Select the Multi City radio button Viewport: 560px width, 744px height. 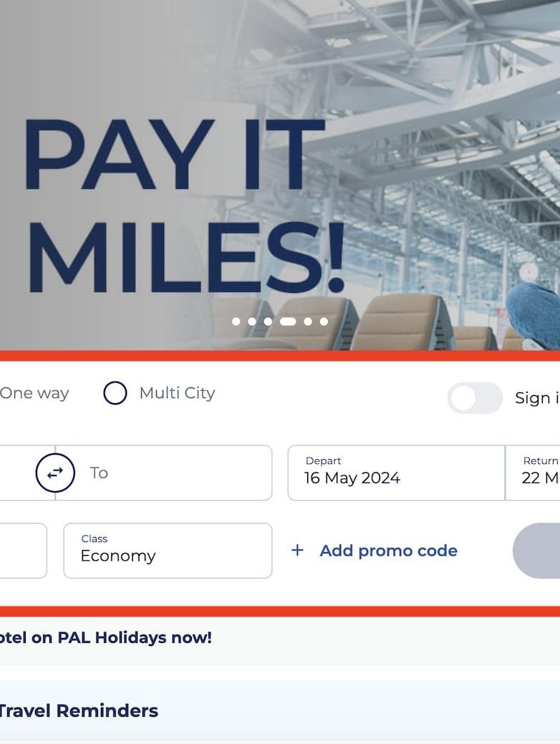pos(115,393)
